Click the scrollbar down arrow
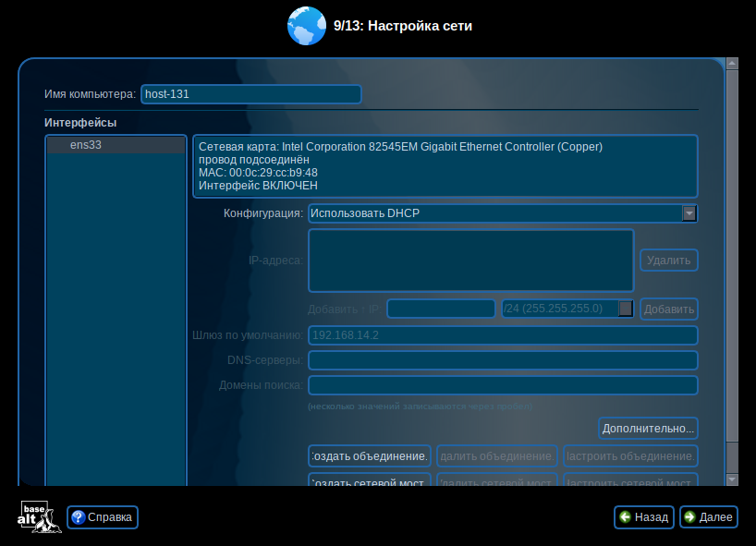Screen dimensions: 756x546 coord(732,479)
